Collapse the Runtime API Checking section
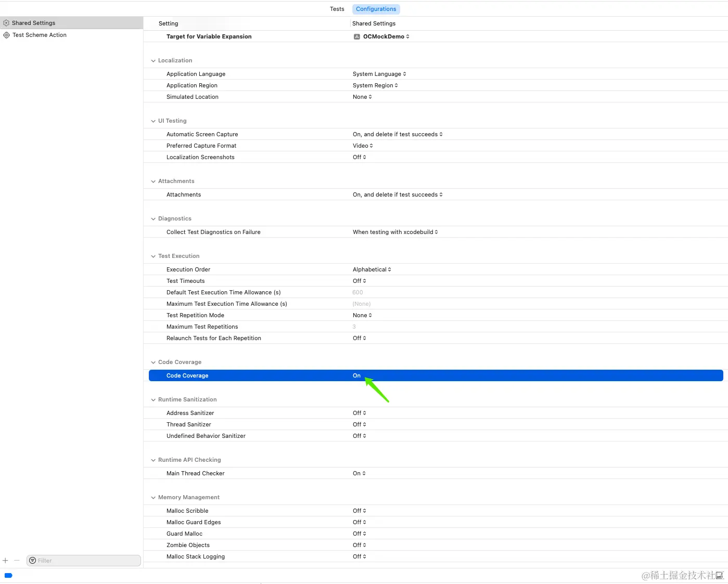Image resolution: width=728 pixels, height=584 pixels. [153, 460]
